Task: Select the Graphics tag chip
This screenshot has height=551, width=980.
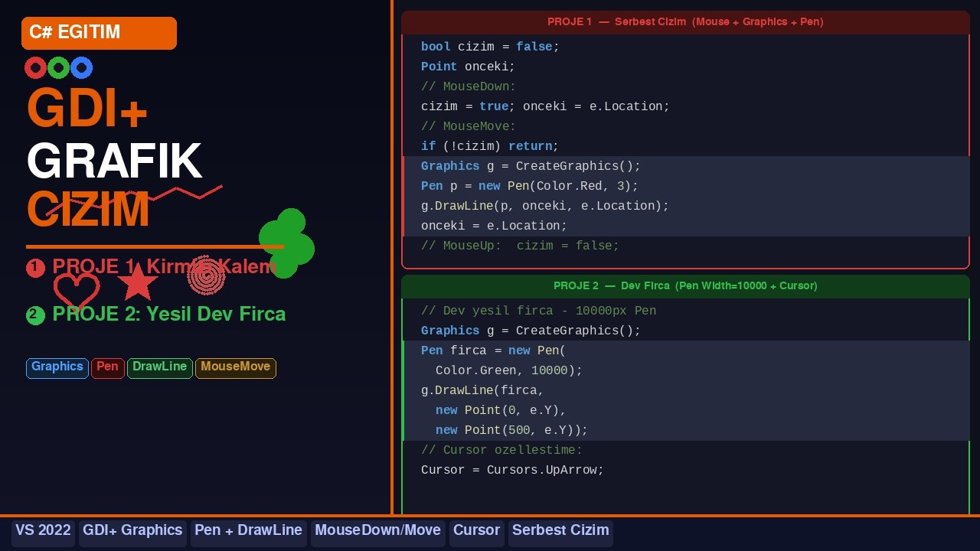Action: [x=57, y=368]
